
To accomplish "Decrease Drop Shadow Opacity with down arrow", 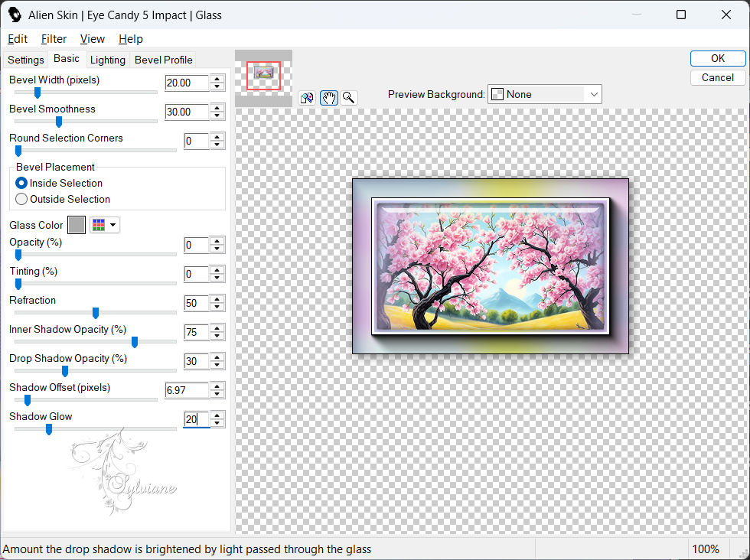I will [x=217, y=365].
